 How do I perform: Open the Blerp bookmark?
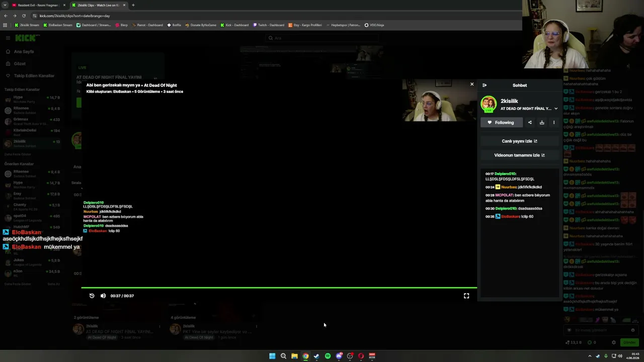coord(121,25)
